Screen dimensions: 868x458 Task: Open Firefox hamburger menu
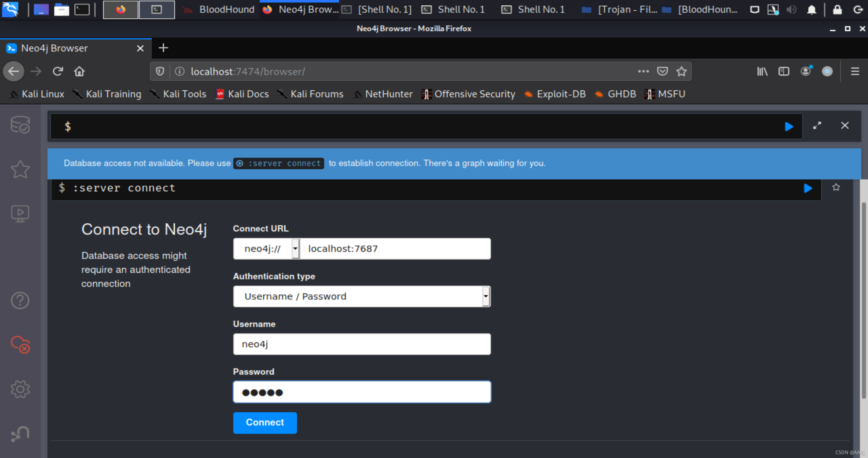pos(855,71)
